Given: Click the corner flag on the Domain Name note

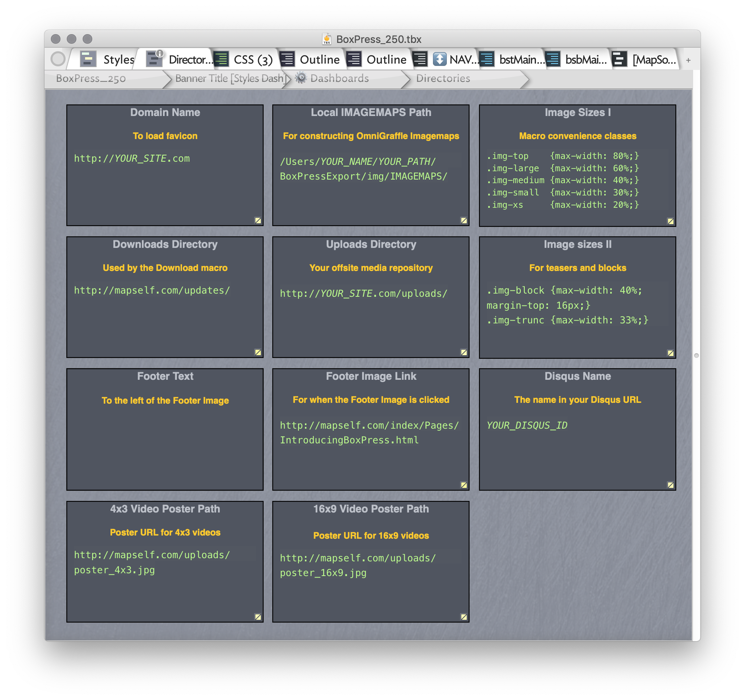Looking at the screenshot, I should (x=258, y=220).
